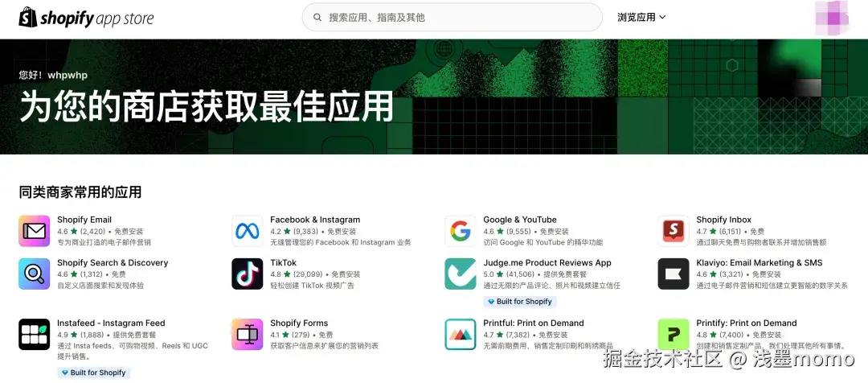Open Printify: Print on Demand title
This screenshot has width=868, height=383.
[746, 323]
